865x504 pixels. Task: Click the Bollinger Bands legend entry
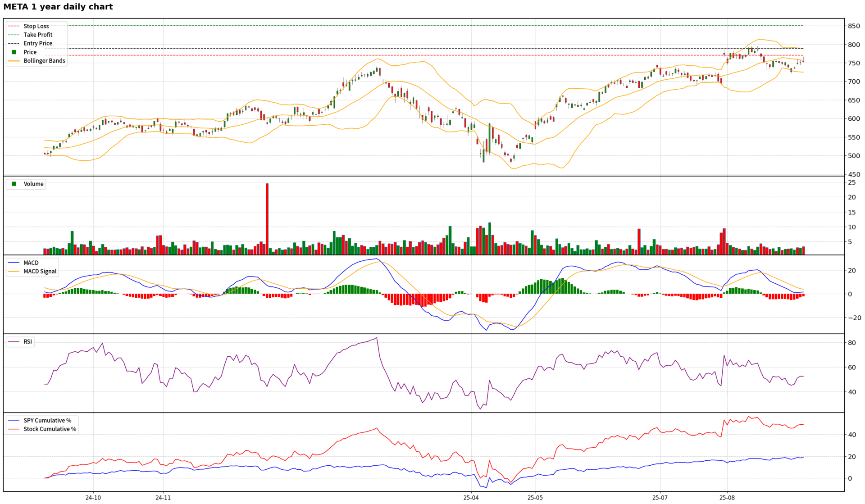44,61
